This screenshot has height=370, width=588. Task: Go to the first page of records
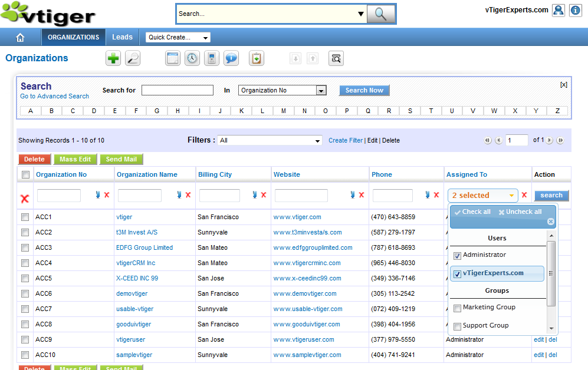coord(488,140)
